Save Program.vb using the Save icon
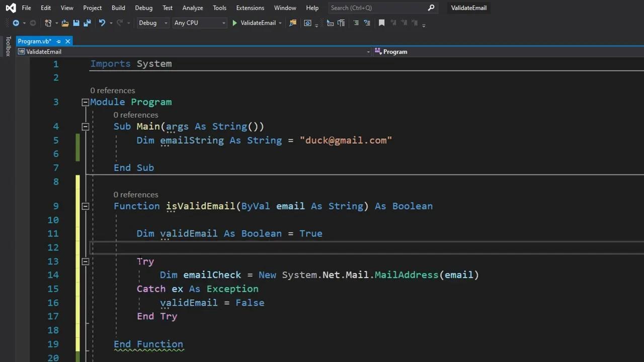Image resolution: width=644 pixels, height=362 pixels. click(76, 23)
